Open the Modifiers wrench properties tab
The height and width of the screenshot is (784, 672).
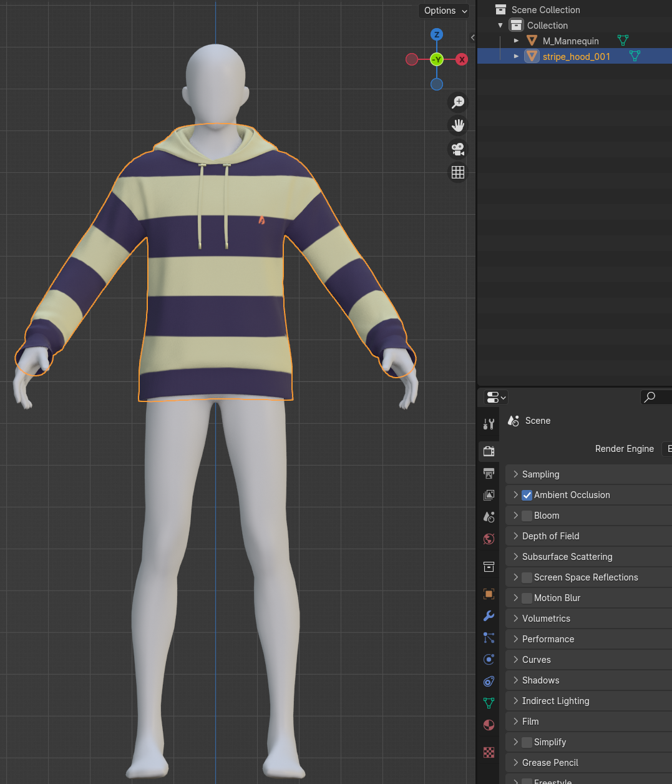click(489, 616)
